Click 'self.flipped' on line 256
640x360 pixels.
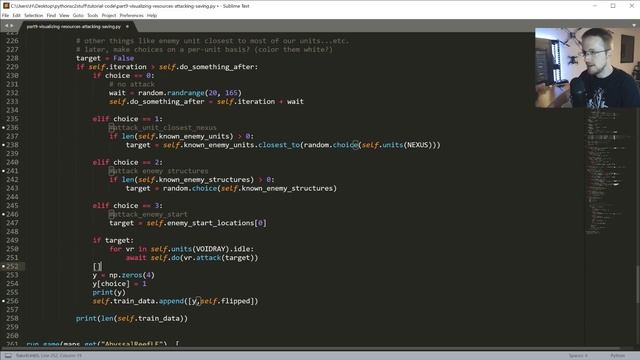coord(225,301)
